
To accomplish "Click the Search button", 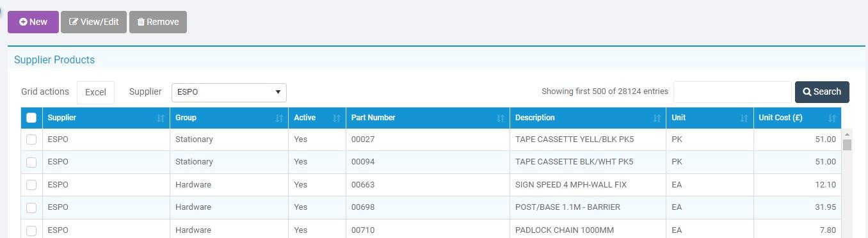I will tap(822, 92).
